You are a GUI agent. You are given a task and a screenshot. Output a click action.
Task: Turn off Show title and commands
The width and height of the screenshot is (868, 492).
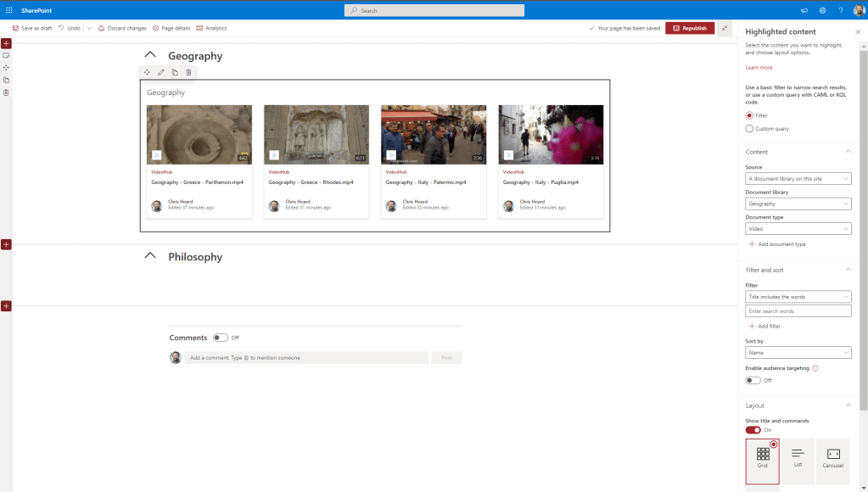(753, 430)
